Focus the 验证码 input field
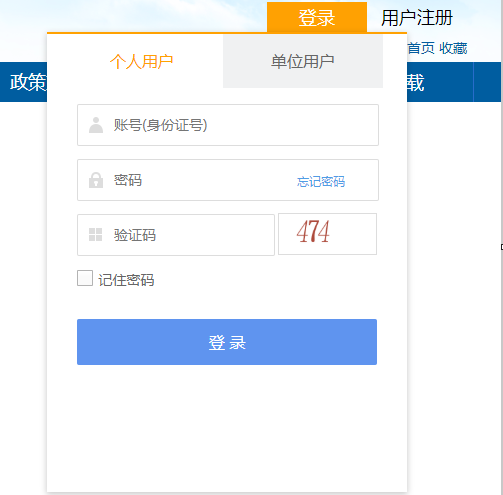 click(176, 235)
